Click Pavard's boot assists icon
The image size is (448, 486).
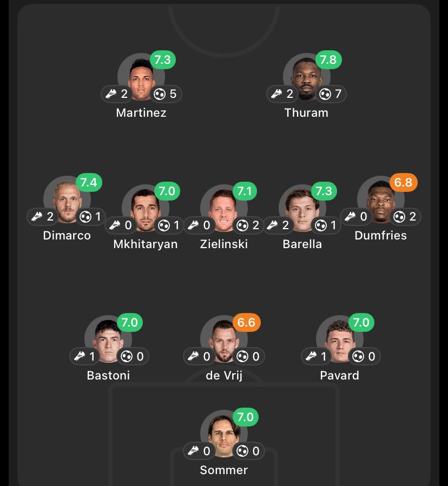(x=311, y=356)
